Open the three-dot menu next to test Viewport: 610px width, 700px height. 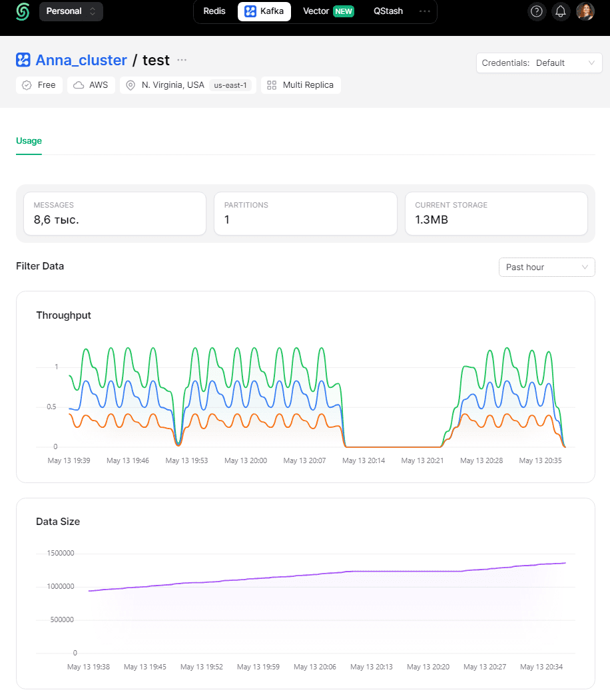pyautogui.click(x=181, y=60)
